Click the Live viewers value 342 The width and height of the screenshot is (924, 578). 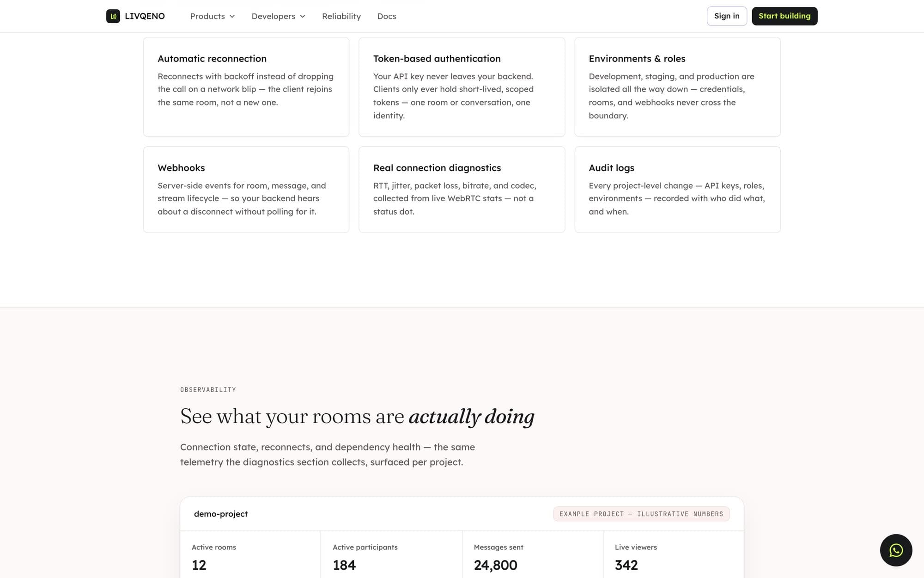coord(626,565)
